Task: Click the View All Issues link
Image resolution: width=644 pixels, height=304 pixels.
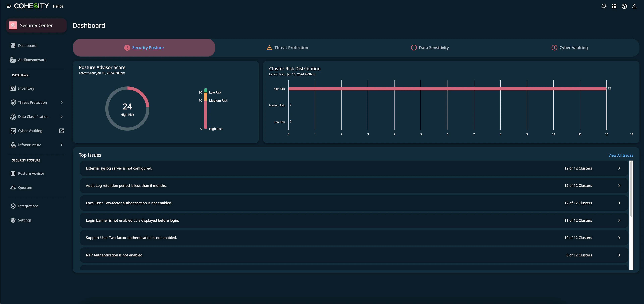Action: (621, 155)
